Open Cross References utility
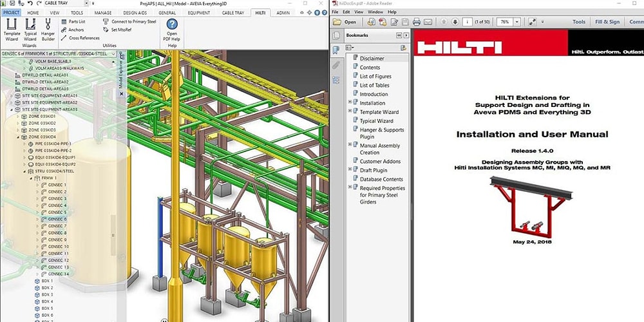The height and width of the screenshot is (322, 644). coord(80,38)
